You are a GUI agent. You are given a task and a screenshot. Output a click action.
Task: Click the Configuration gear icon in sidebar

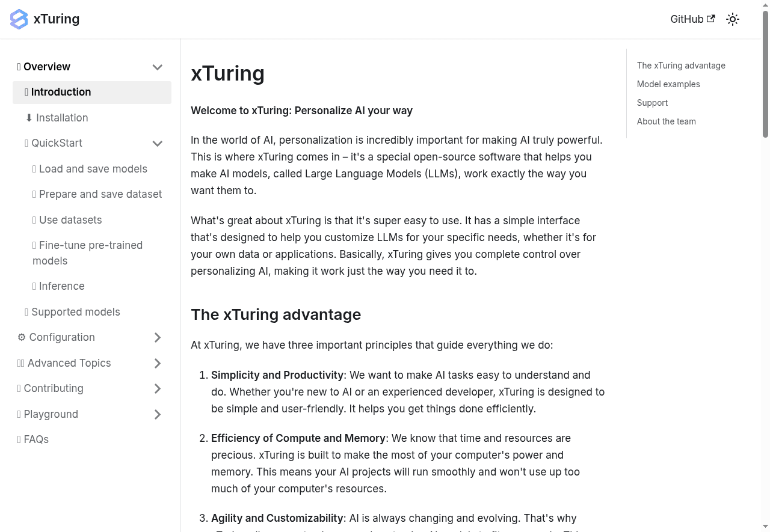(21, 337)
